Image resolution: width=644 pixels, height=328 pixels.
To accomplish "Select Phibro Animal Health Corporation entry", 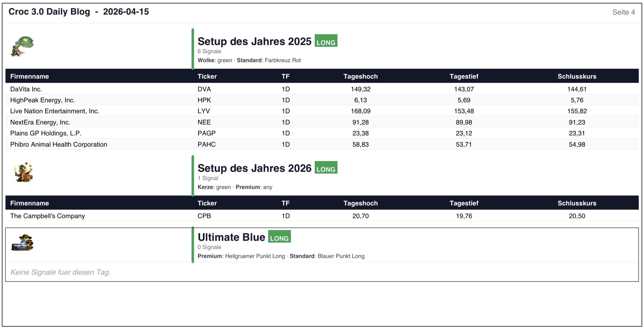I will [58, 144].
